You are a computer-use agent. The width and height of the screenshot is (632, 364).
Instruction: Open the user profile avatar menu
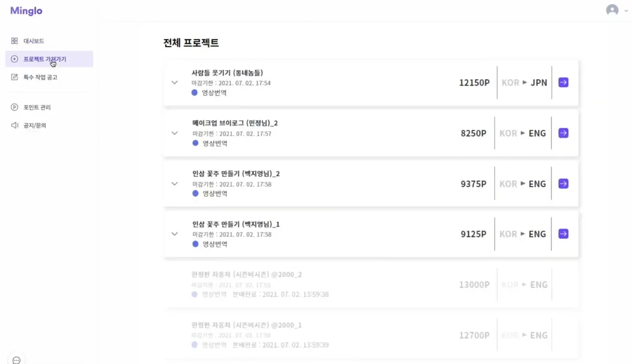(612, 10)
